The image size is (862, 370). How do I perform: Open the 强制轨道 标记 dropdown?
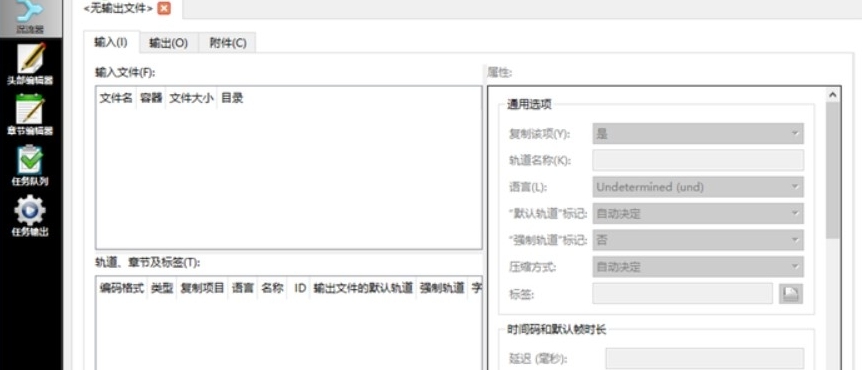click(x=698, y=240)
